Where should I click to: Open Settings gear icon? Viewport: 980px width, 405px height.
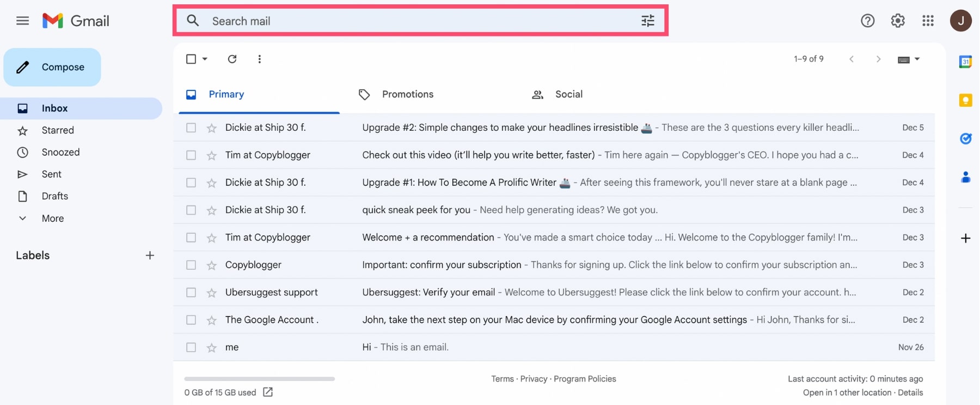coord(898,21)
